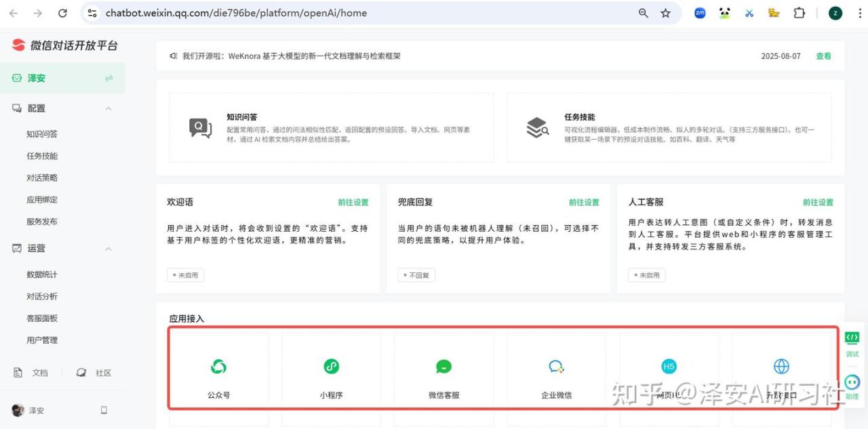Viewport: 868px width, 429px height.
Task: Open 知识问答 in the sidebar
Action: tap(42, 134)
